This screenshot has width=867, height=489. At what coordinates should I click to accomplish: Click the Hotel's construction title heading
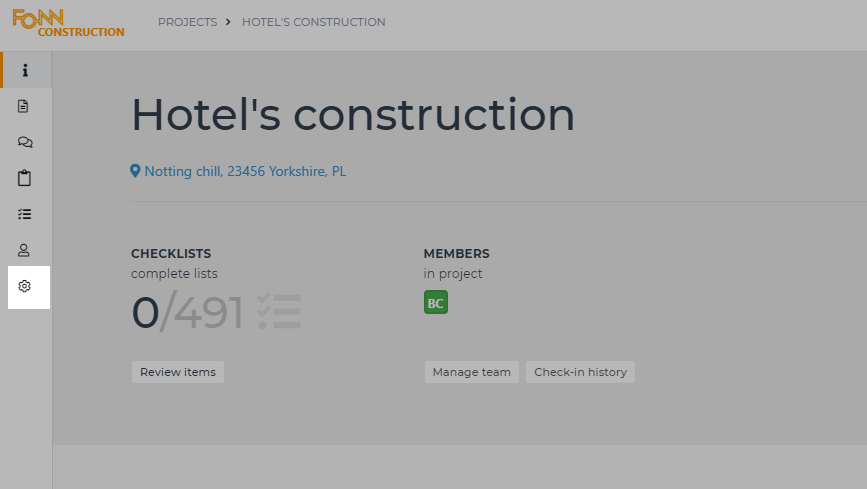[x=353, y=115]
